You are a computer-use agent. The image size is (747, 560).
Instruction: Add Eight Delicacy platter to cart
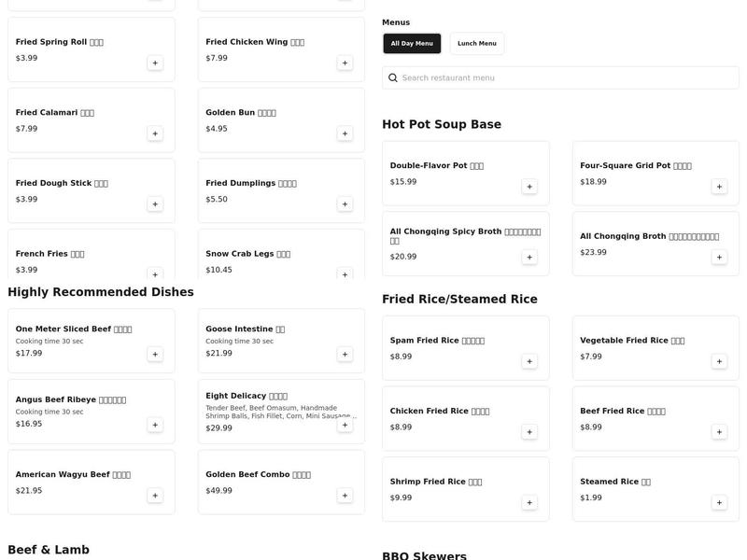point(345,425)
